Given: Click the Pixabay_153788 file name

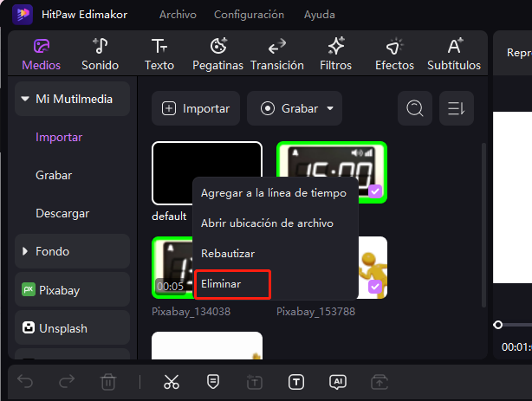Looking at the screenshot, I should pyautogui.click(x=316, y=312).
